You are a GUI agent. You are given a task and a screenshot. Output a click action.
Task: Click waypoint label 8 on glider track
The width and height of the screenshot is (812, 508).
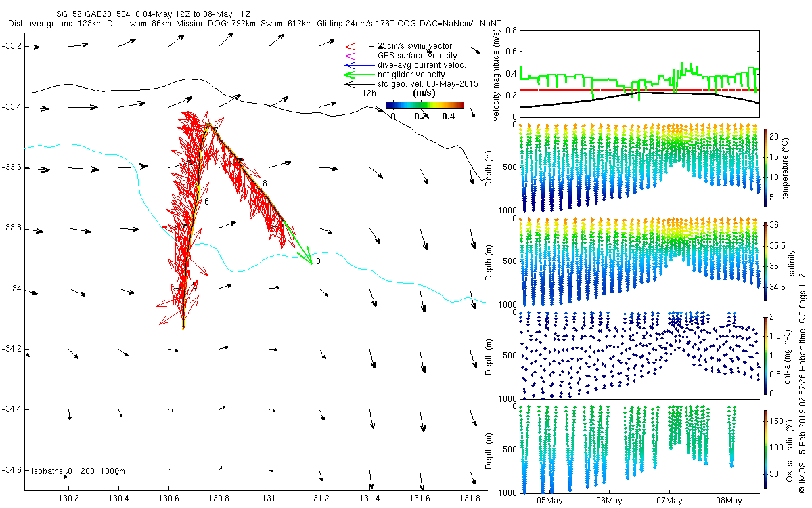pos(265,184)
